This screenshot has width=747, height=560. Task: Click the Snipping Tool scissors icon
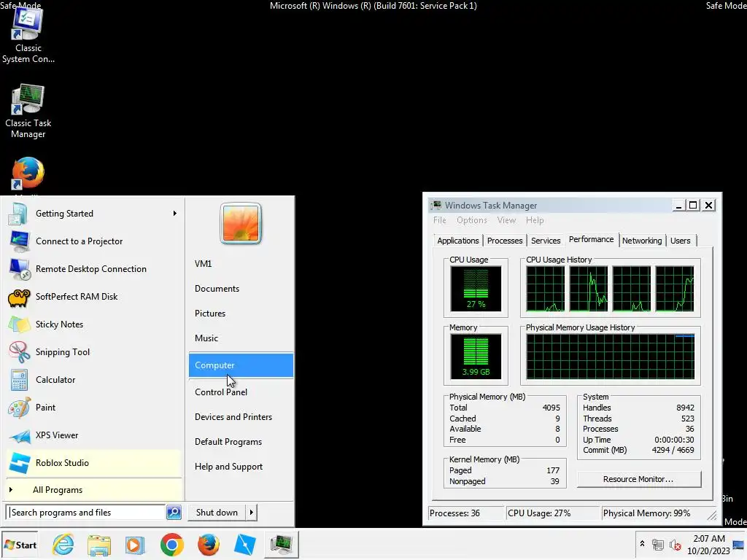coord(19,352)
